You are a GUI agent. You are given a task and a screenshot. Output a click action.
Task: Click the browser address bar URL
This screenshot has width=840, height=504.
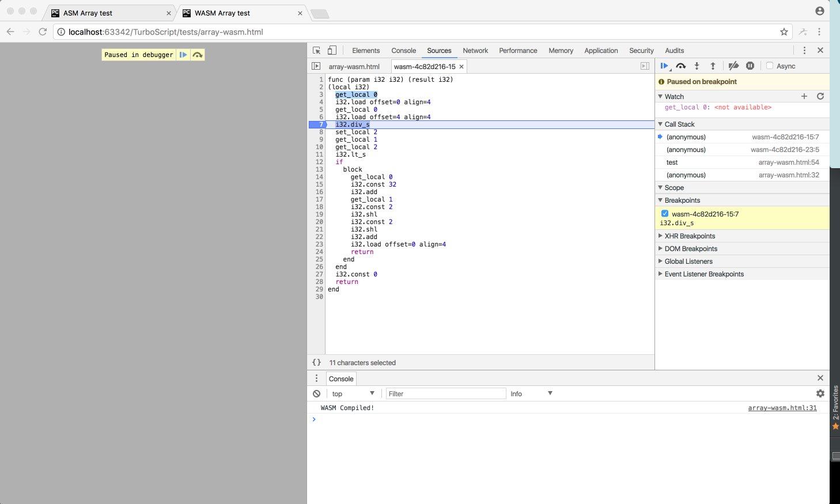click(x=165, y=32)
